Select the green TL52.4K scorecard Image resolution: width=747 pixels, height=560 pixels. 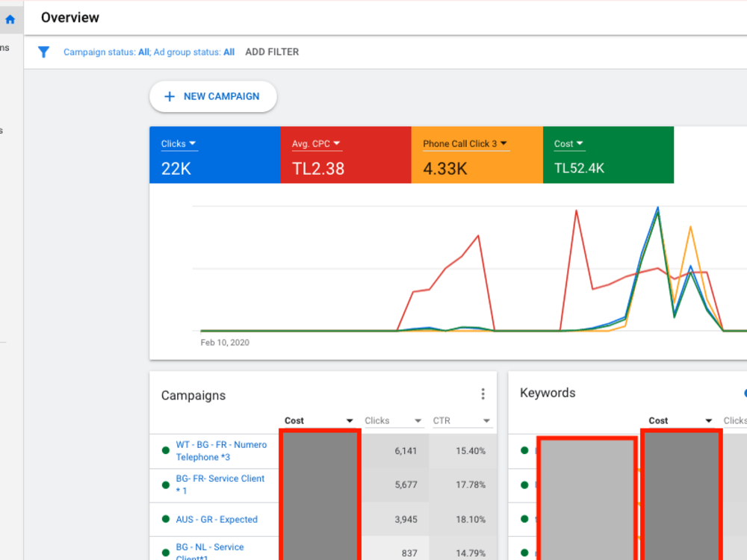tap(608, 155)
